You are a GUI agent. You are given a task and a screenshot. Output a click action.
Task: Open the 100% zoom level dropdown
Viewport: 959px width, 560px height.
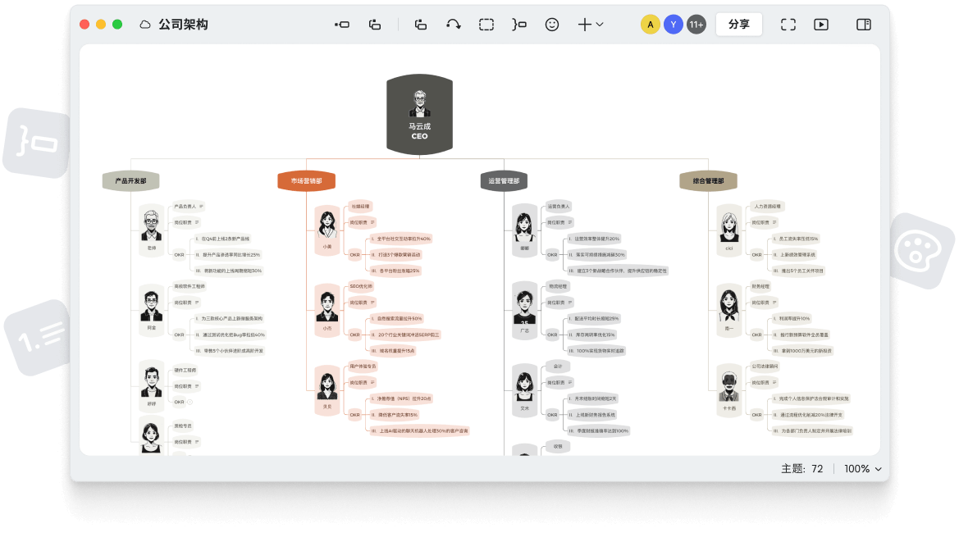pos(861,469)
